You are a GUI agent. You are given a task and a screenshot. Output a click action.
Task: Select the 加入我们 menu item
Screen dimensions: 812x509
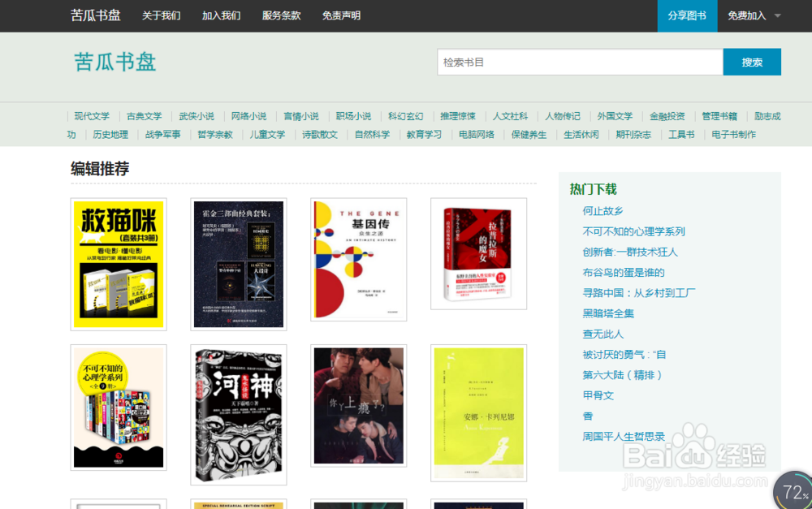220,15
